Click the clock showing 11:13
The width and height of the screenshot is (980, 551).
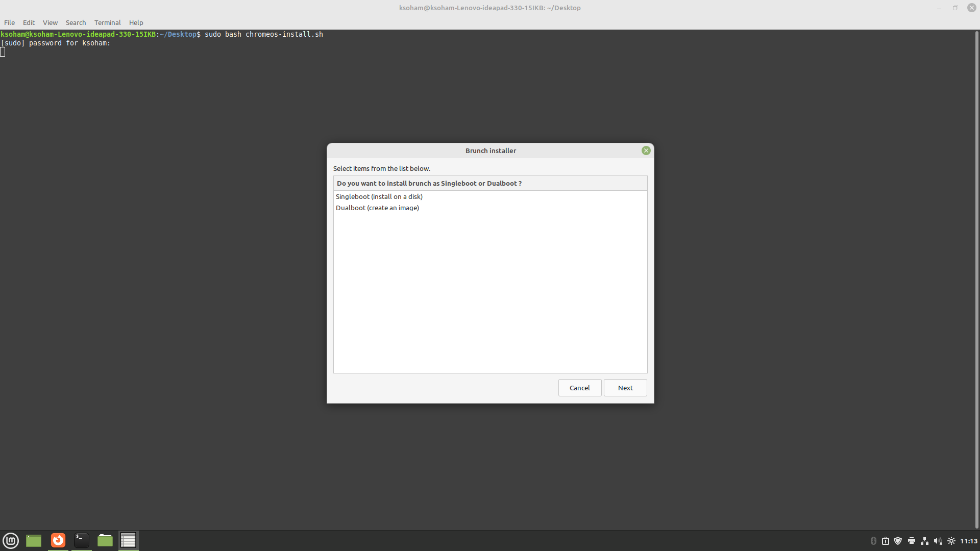[968, 541]
